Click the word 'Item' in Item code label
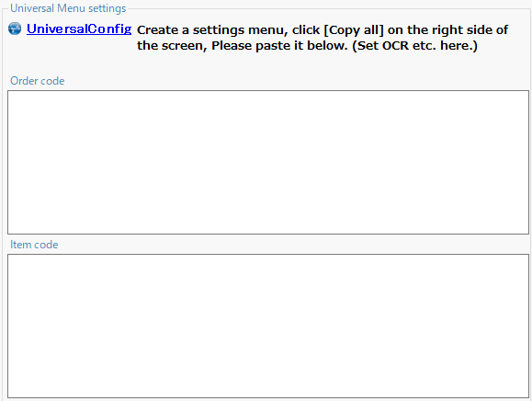This screenshot has width=532, height=401. point(20,245)
